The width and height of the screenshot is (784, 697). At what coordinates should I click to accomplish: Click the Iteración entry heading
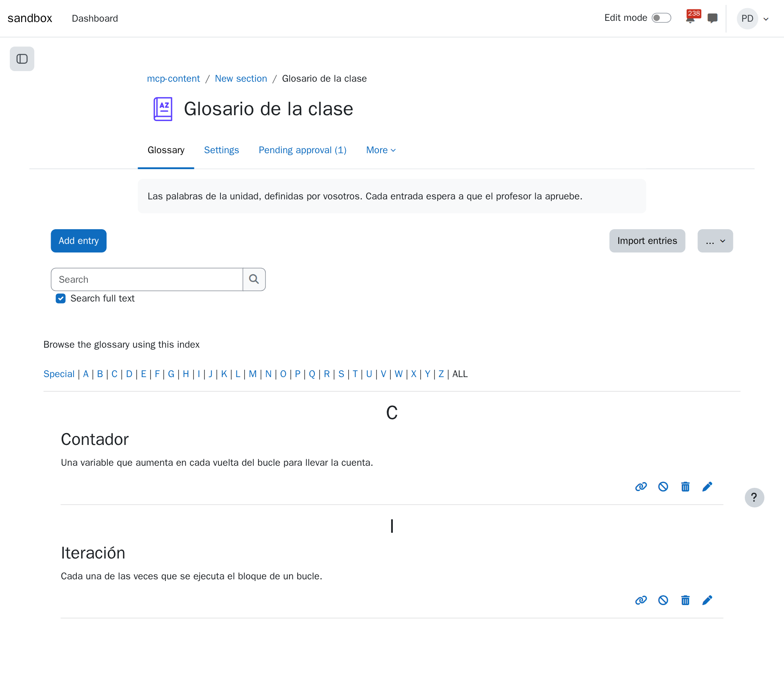[93, 553]
